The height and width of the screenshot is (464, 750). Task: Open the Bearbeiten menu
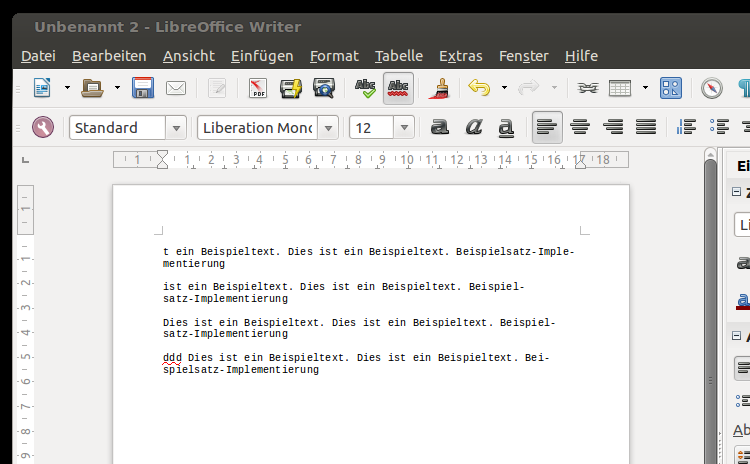point(109,56)
